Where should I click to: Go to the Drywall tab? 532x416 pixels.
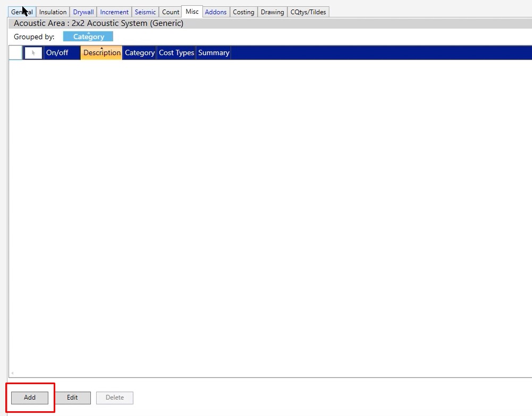tap(83, 12)
